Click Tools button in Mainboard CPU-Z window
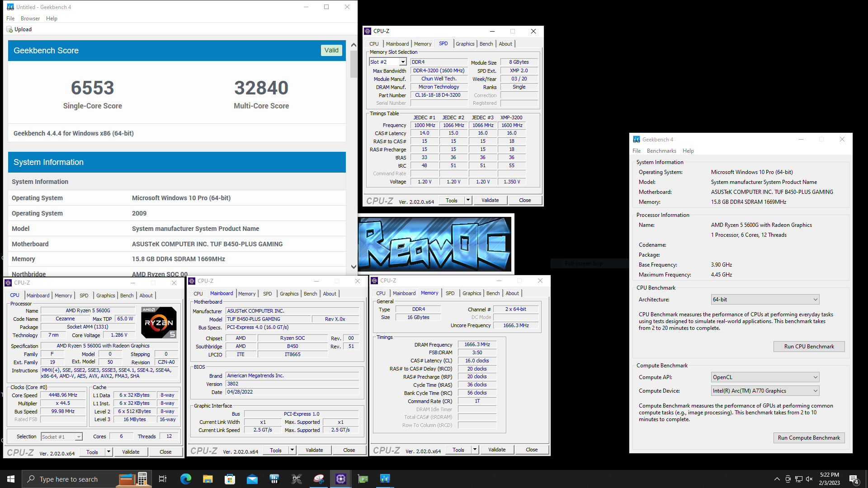The height and width of the screenshot is (488, 868). point(276,450)
